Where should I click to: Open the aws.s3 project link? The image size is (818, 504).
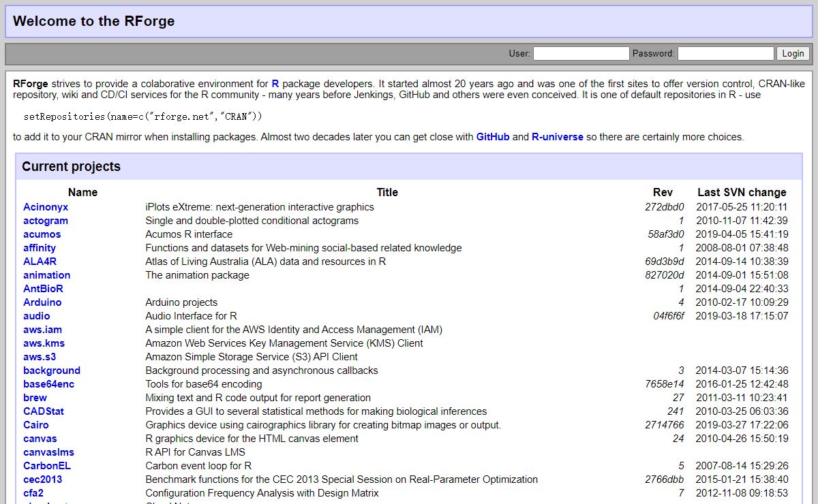click(40, 357)
